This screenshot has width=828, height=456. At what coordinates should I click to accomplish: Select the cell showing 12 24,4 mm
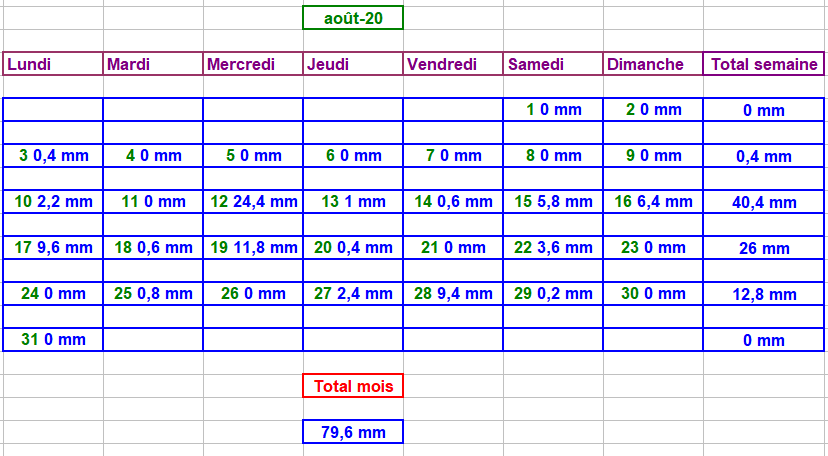[253, 202]
